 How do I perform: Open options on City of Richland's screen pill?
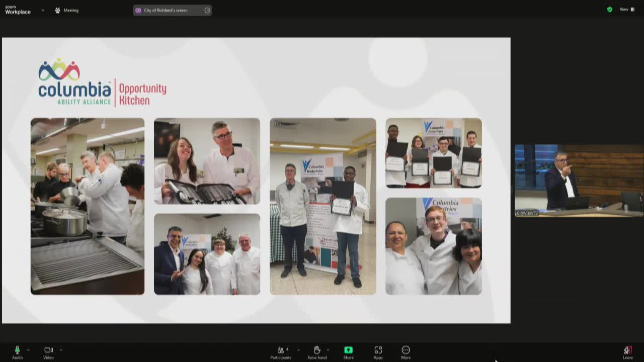(x=207, y=10)
